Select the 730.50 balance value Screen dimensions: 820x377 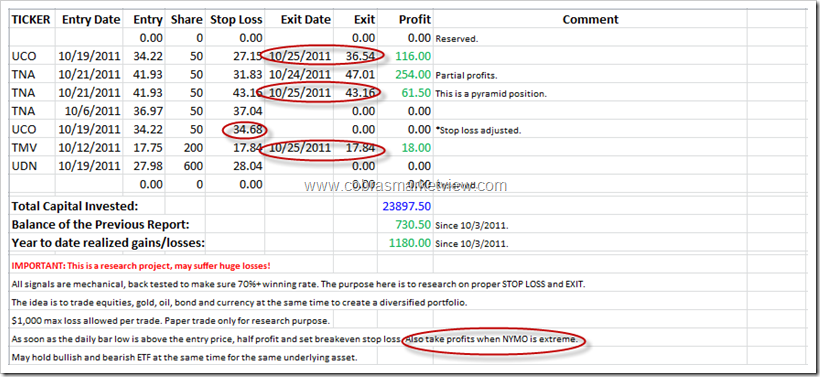click(x=413, y=224)
